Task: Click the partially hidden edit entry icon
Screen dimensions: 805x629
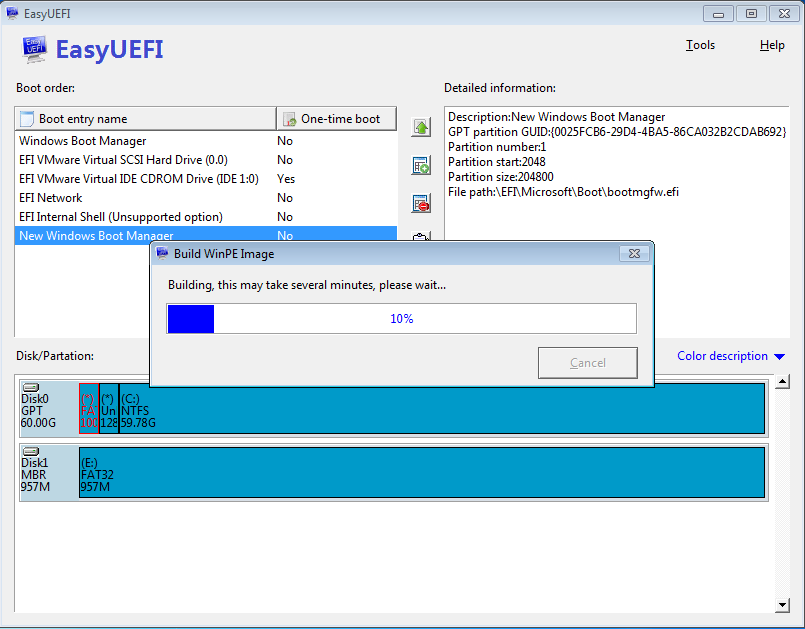Action: pyautogui.click(x=421, y=237)
